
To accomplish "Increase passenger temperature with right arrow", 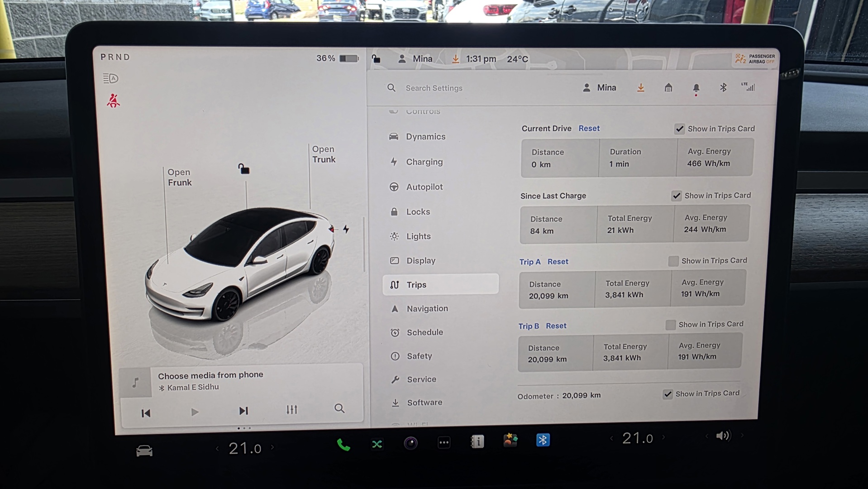I will click(663, 437).
